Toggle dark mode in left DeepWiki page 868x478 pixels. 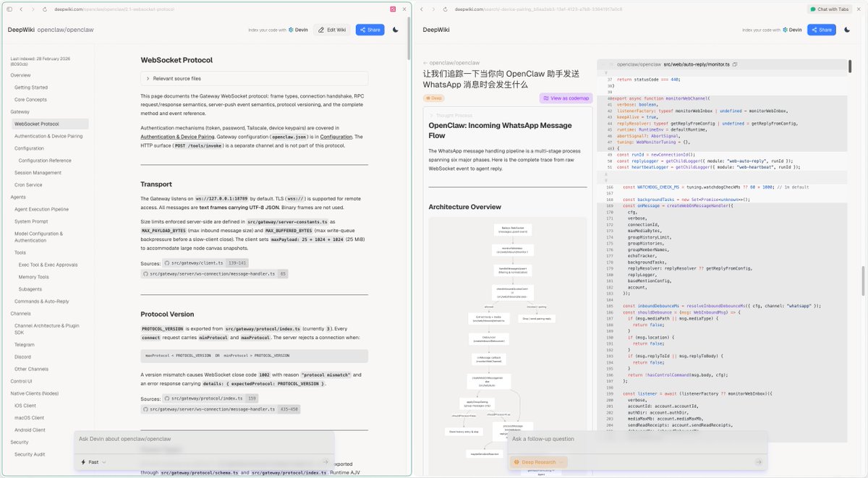[x=396, y=30]
